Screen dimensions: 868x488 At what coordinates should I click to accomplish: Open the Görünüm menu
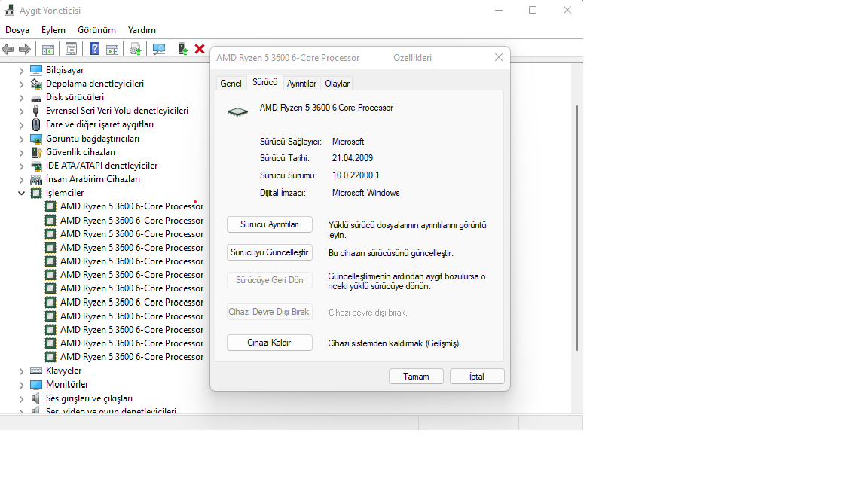[97, 30]
